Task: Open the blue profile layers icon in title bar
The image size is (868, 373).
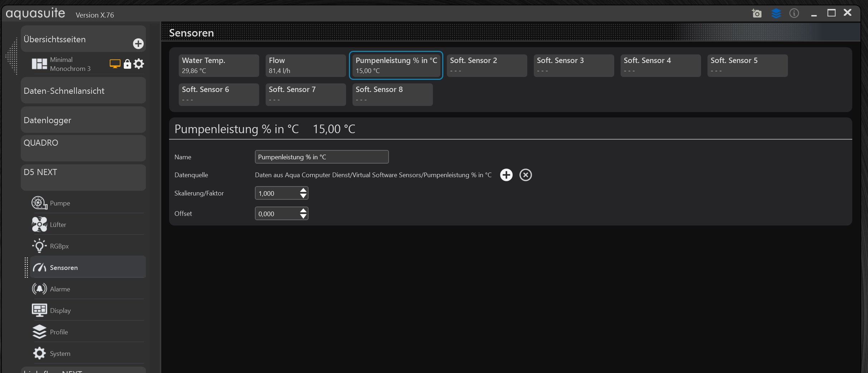Action: (776, 14)
